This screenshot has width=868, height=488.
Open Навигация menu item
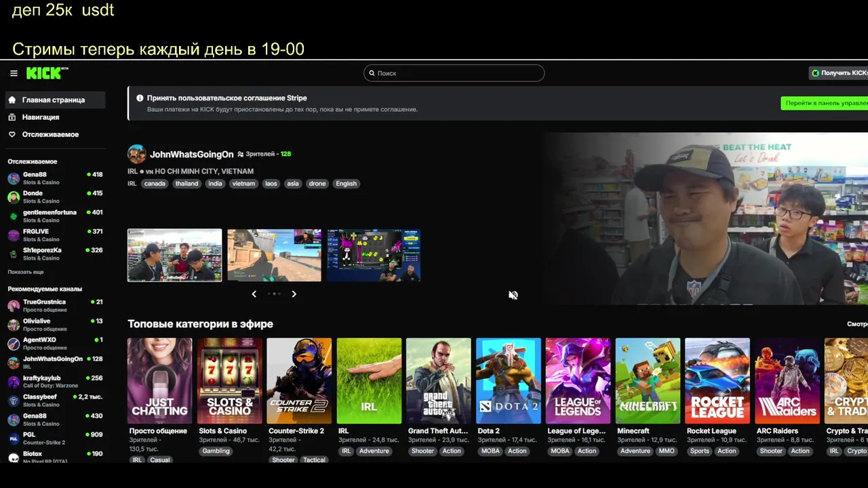(55, 117)
